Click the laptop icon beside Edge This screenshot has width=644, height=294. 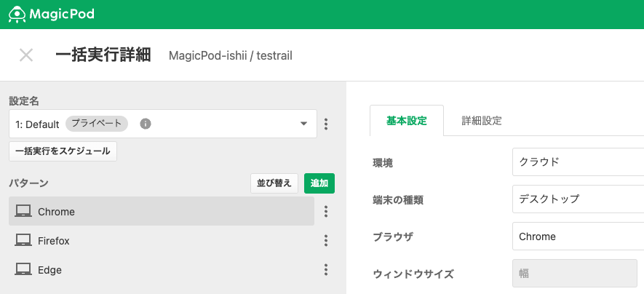[23, 269]
